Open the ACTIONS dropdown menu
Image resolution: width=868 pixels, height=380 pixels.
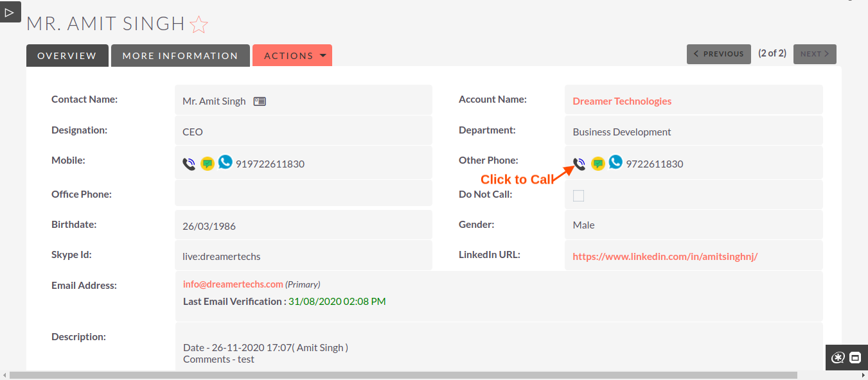point(292,55)
